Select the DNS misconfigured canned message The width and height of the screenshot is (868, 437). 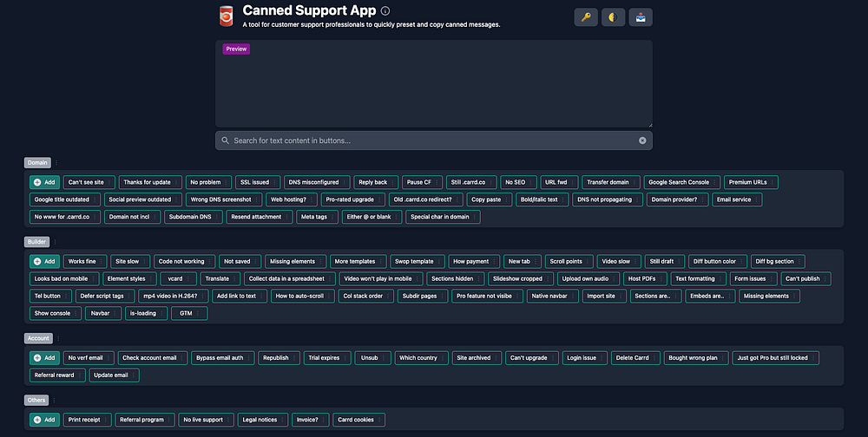pos(317,182)
